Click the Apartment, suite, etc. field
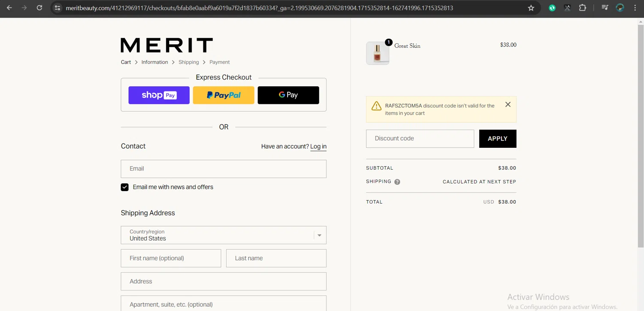The image size is (644, 311). [224, 303]
